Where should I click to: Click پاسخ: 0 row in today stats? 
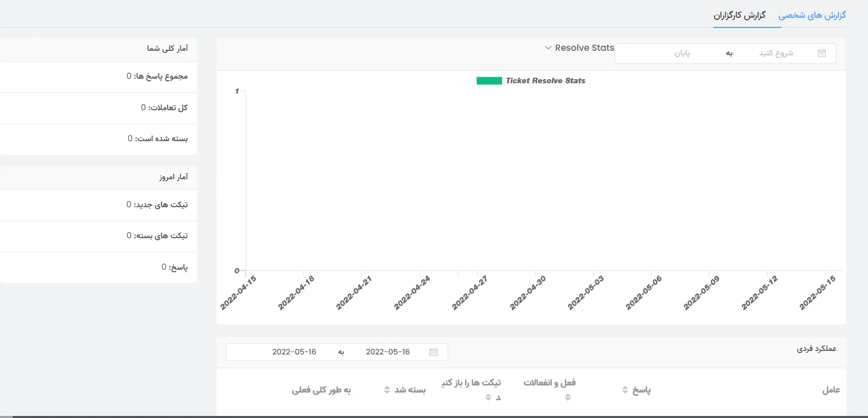pos(99,268)
